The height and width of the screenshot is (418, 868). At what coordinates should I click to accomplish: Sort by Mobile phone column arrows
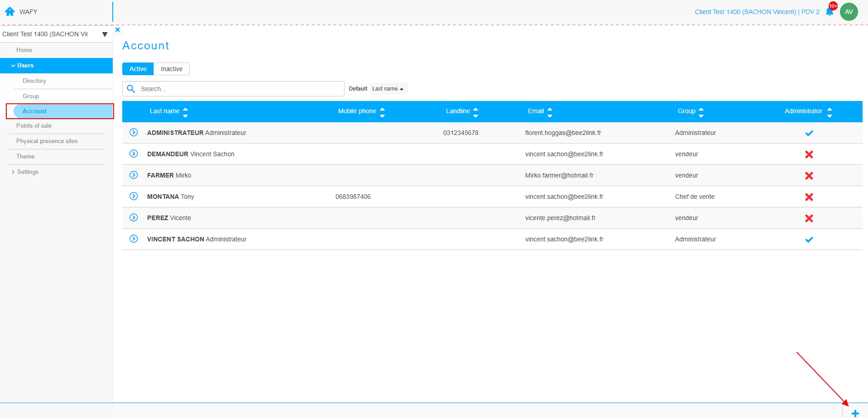382,112
